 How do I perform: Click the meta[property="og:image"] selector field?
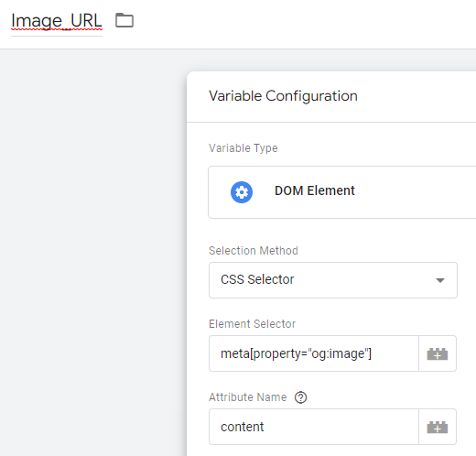[x=314, y=353]
